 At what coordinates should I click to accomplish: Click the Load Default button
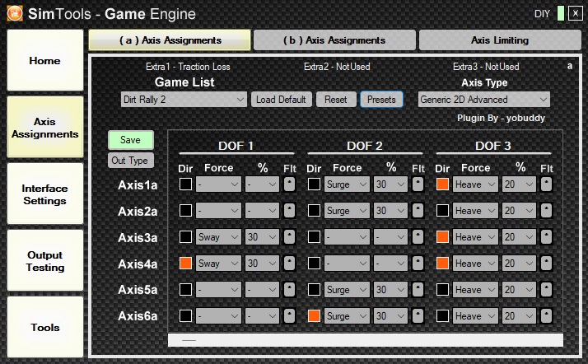tap(282, 100)
